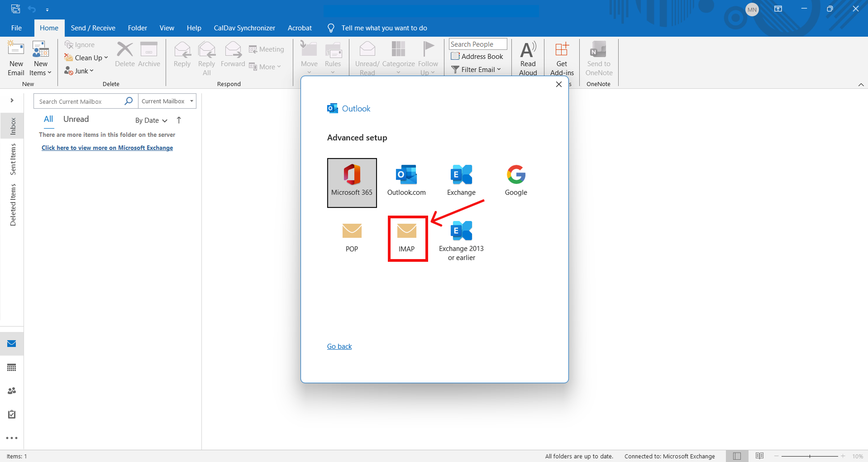Expand the More respond options

pyautogui.click(x=265, y=67)
